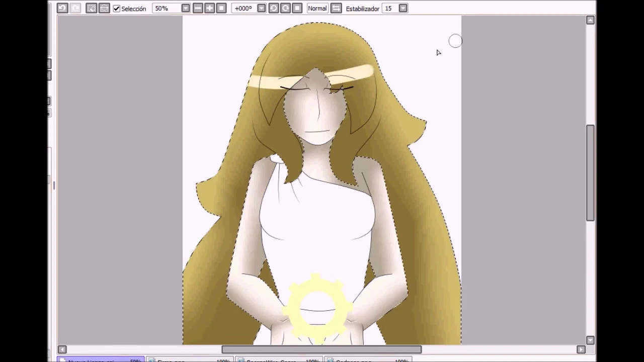Rotate canvas clockwise icon
The width and height of the screenshot is (644, 362).
tap(285, 8)
